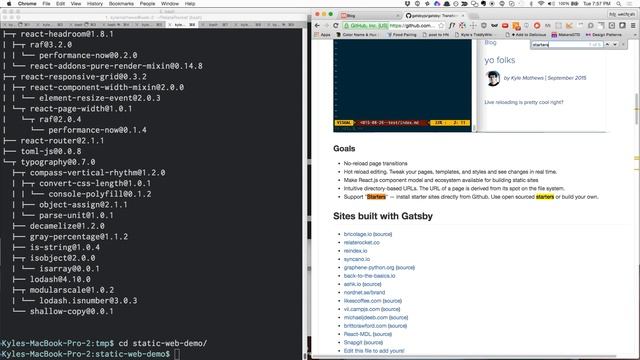Open the Color Name & Hue bookmark

point(356,35)
